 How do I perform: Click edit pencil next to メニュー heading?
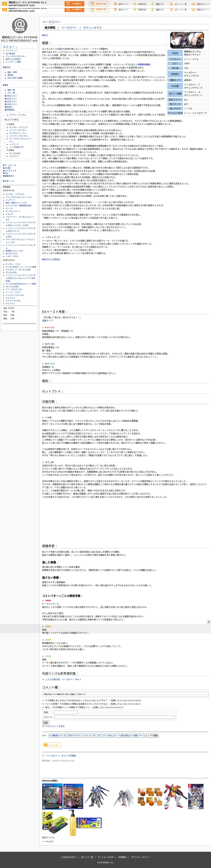pos(17,47)
